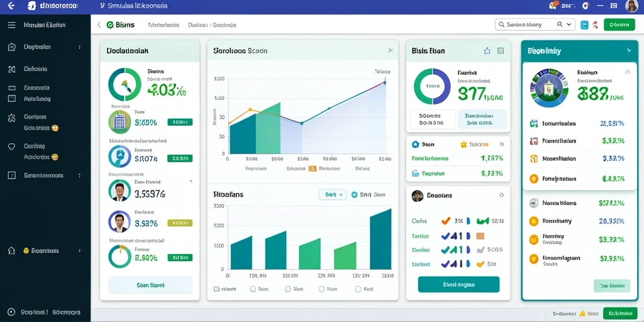Click user avatar in top right corner

[x=631, y=6]
